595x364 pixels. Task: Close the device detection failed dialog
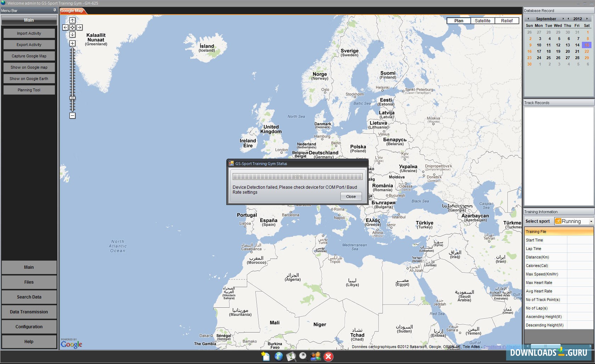[x=351, y=197]
